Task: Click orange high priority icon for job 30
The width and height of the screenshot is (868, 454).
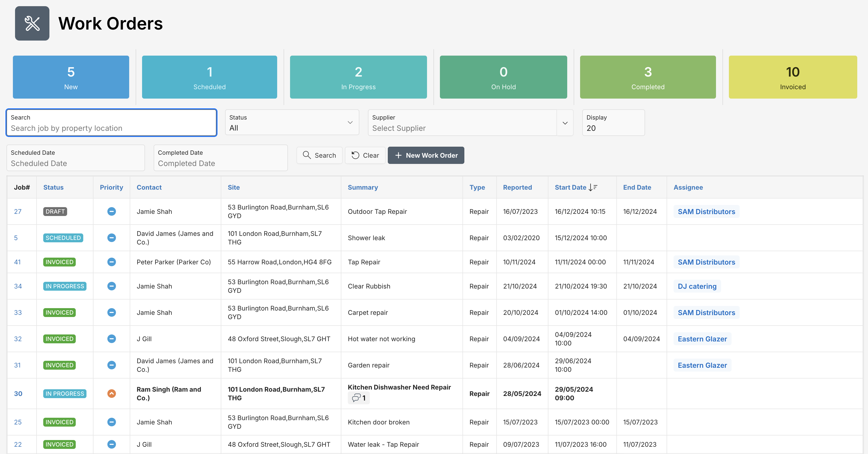Action: [x=111, y=393]
